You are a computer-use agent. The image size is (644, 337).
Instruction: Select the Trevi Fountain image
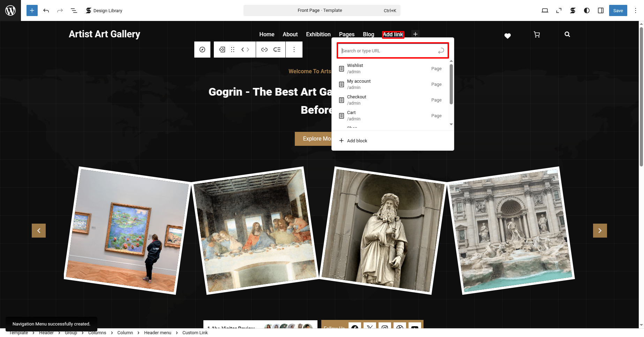click(511, 231)
